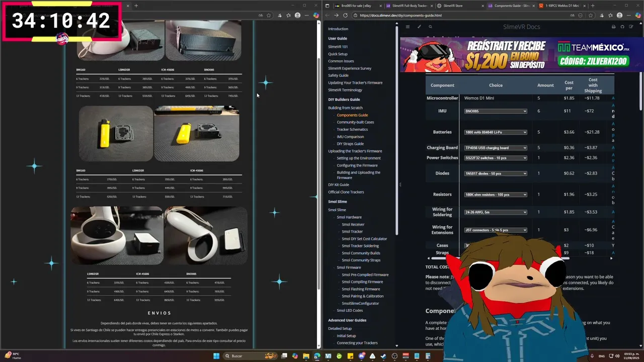
Task: Open the IMU choice dropdown showing BNO085
Action: 496,111
